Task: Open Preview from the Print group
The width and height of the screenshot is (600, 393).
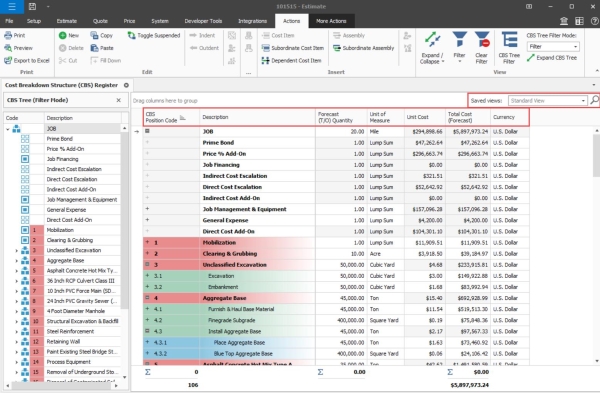Action: tap(18, 48)
